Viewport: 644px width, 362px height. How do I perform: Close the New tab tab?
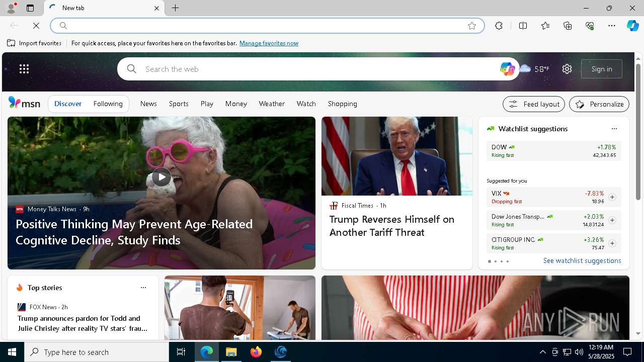(156, 8)
